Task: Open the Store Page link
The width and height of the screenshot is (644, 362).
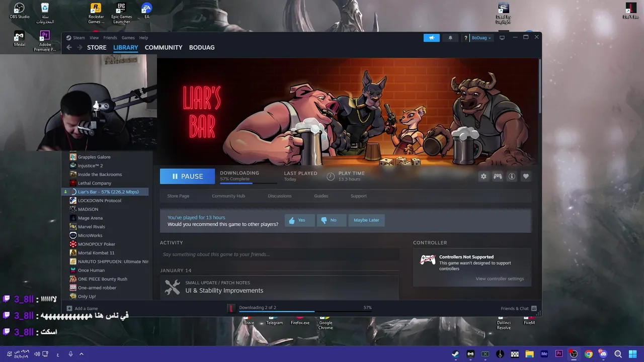Action: click(178, 196)
